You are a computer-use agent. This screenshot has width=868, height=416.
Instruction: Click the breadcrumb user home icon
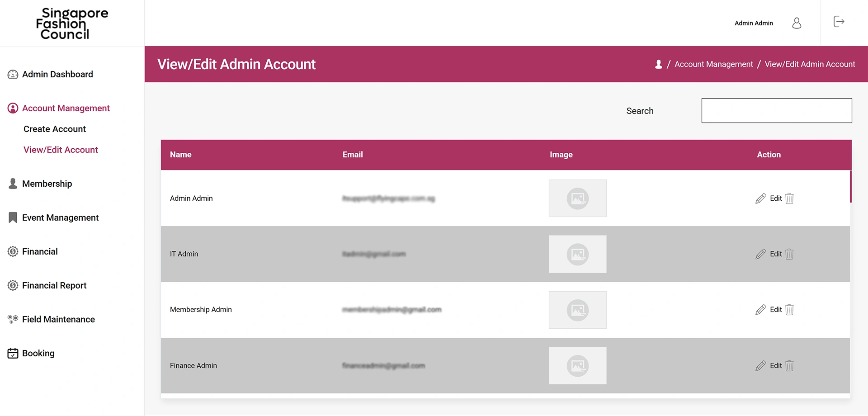(659, 64)
